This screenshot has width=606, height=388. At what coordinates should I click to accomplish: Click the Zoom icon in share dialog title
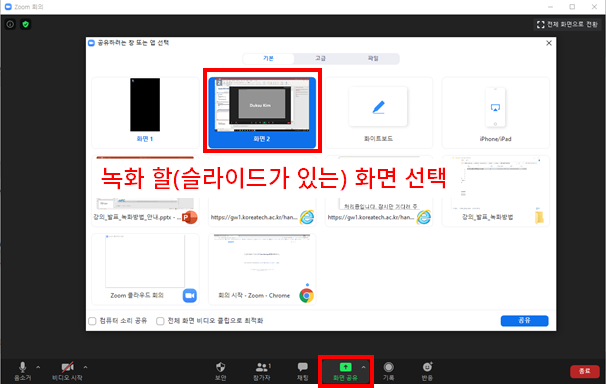[x=92, y=43]
